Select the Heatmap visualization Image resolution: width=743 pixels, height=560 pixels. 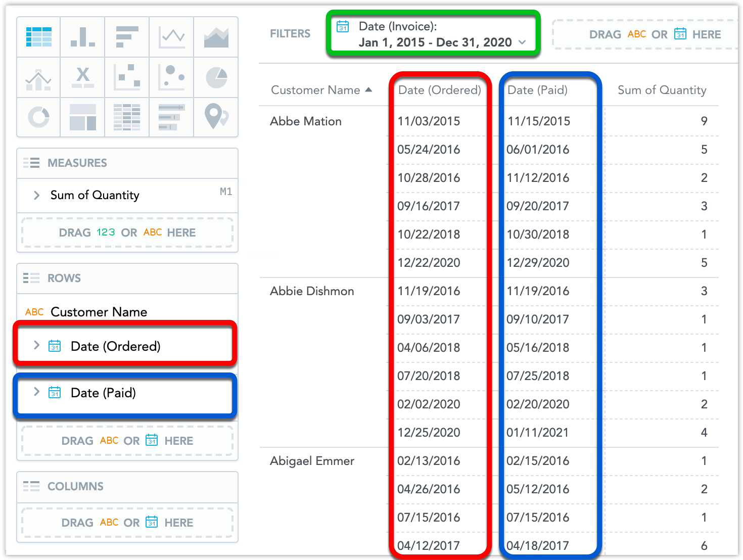coord(127,117)
